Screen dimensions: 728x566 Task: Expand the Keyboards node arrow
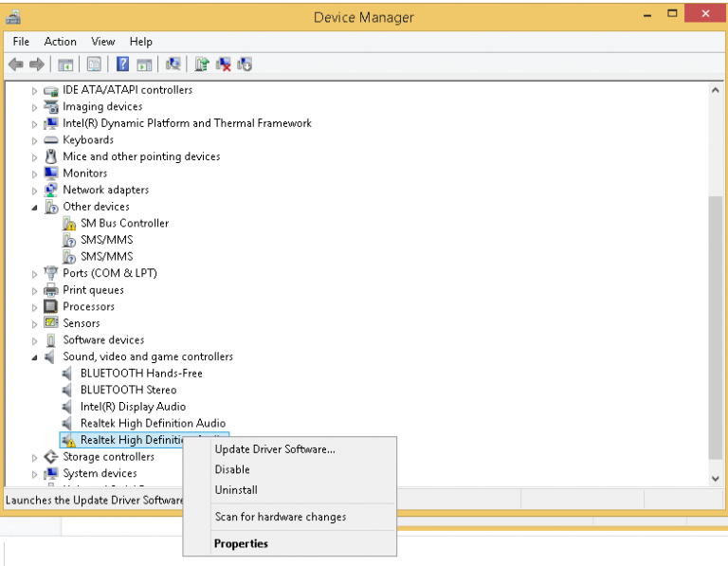(34, 140)
